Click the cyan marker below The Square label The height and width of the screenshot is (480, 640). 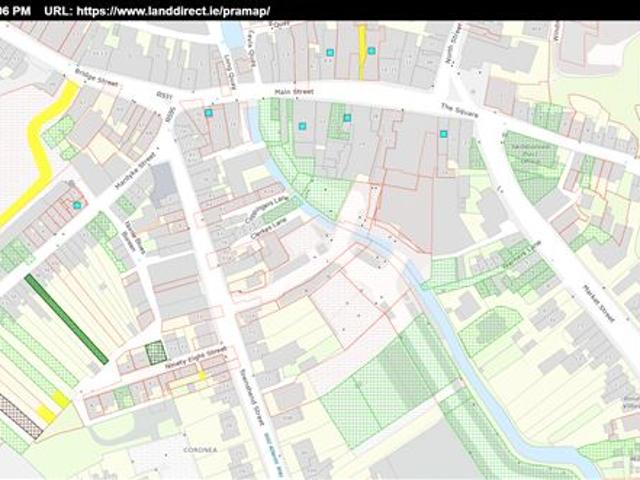point(443,133)
